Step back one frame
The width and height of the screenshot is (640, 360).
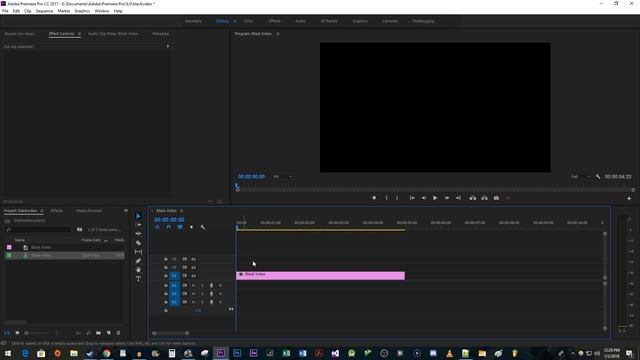tap(424, 198)
